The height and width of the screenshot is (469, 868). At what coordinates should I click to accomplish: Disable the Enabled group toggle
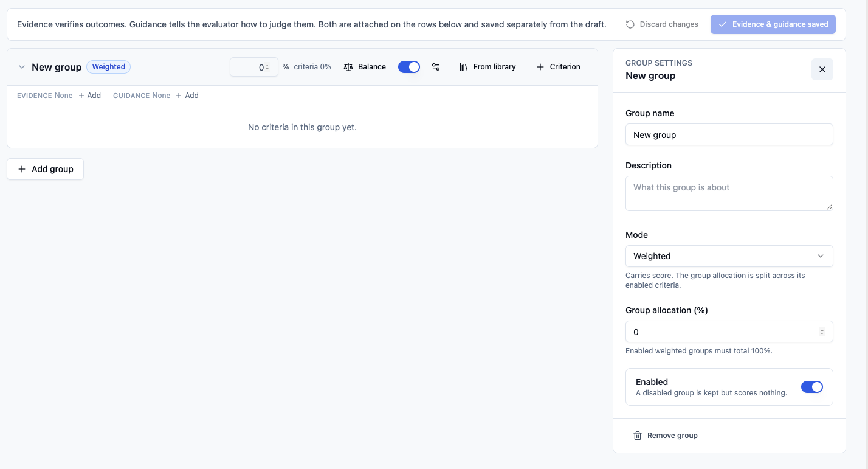(812, 387)
